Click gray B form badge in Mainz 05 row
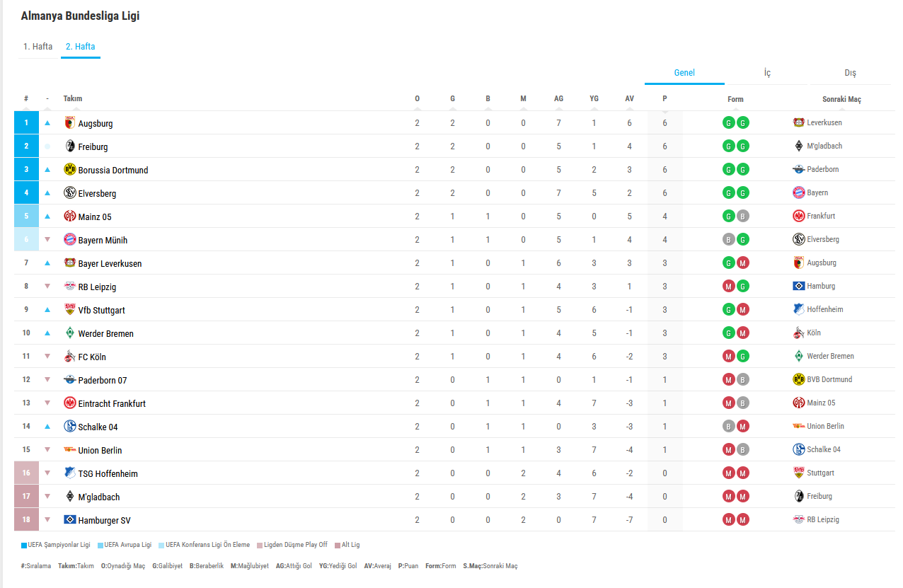The width and height of the screenshot is (903, 588). pos(742,216)
